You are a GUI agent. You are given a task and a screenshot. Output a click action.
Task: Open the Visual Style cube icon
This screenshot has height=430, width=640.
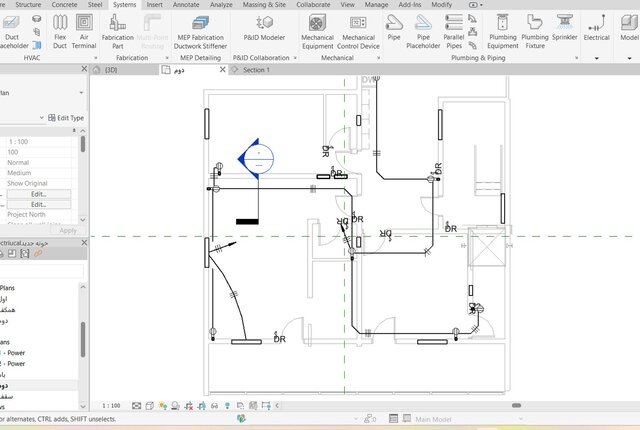coord(150,406)
